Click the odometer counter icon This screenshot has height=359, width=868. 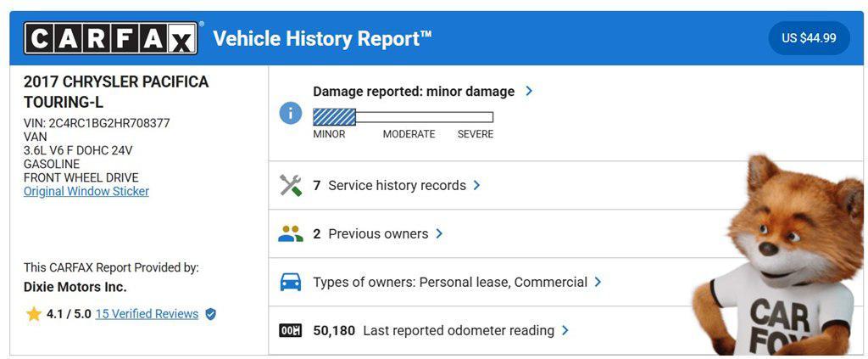[291, 330]
